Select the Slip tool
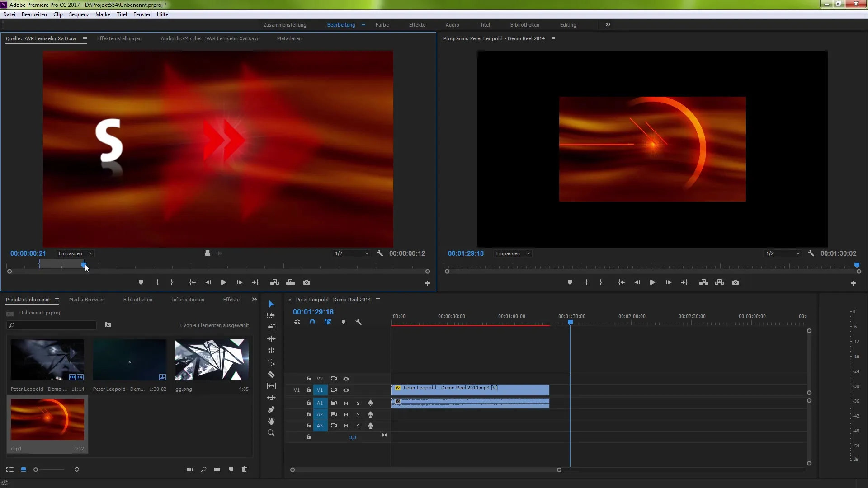 [271, 386]
